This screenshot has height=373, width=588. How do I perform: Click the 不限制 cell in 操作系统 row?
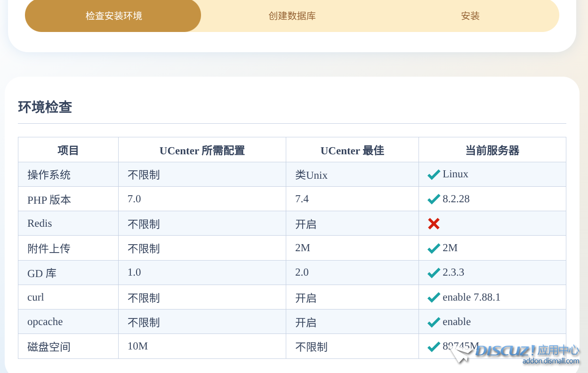click(x=144, y=175)
